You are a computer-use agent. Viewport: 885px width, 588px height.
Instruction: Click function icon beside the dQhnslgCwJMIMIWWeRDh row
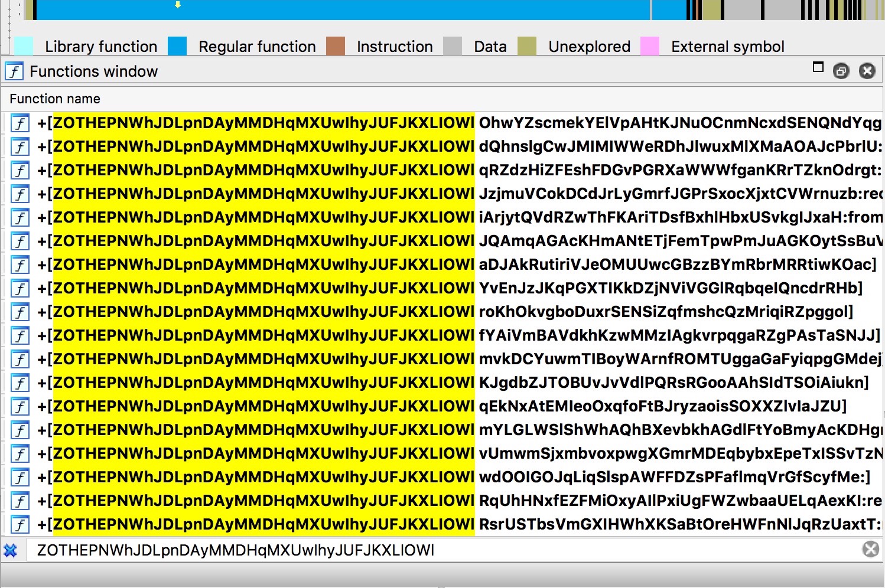pos(21,146)
